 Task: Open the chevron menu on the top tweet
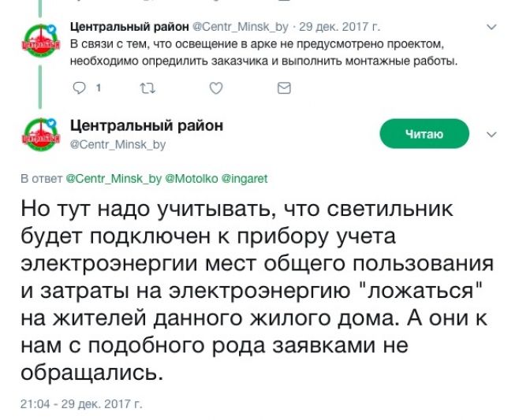pyautogui.click(x=491, y=28)
